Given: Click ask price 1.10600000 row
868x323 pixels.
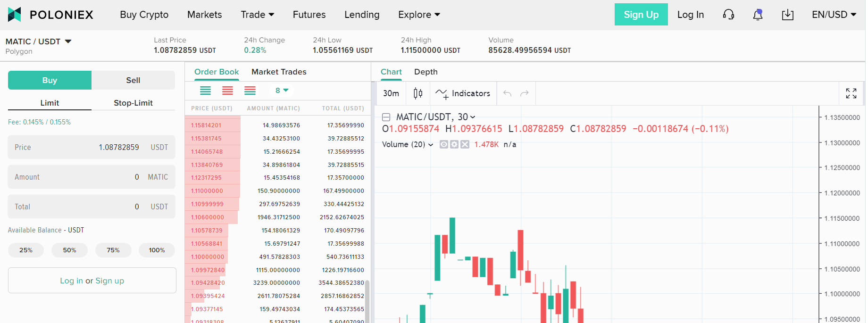Looking at the screenshot, I should click(x=277, y=217).
